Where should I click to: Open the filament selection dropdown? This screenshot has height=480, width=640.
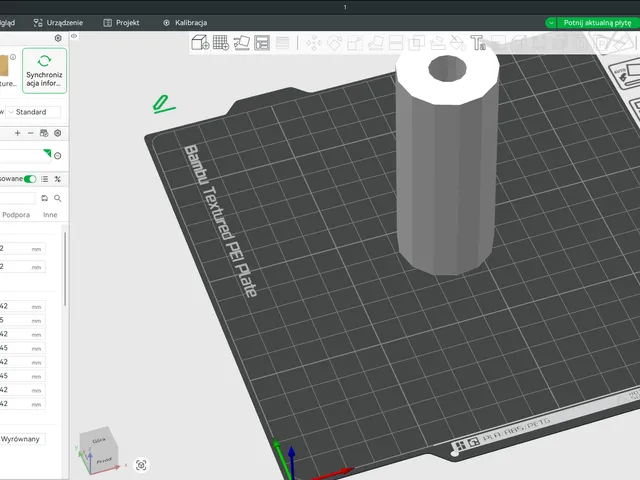(x=25, y=156)
